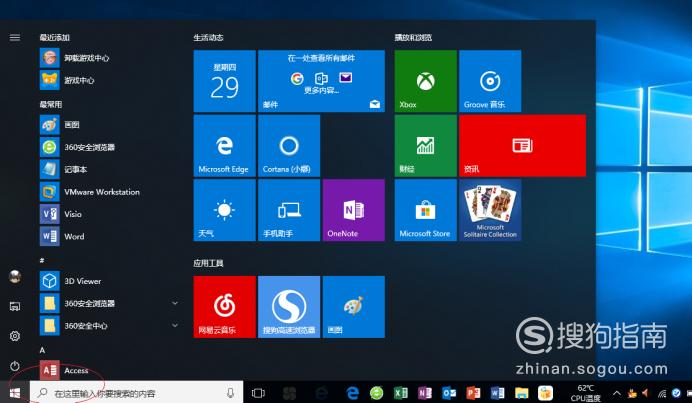Launch Visio from the app list
The height and width of the screenshot is (403, 692).
coord(110,214)
